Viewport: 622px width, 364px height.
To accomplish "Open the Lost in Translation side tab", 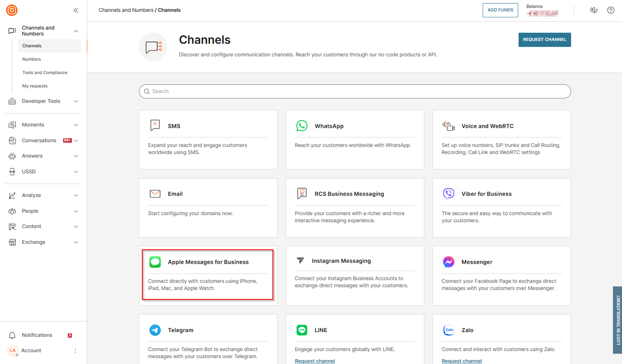I will click(617, 320).
